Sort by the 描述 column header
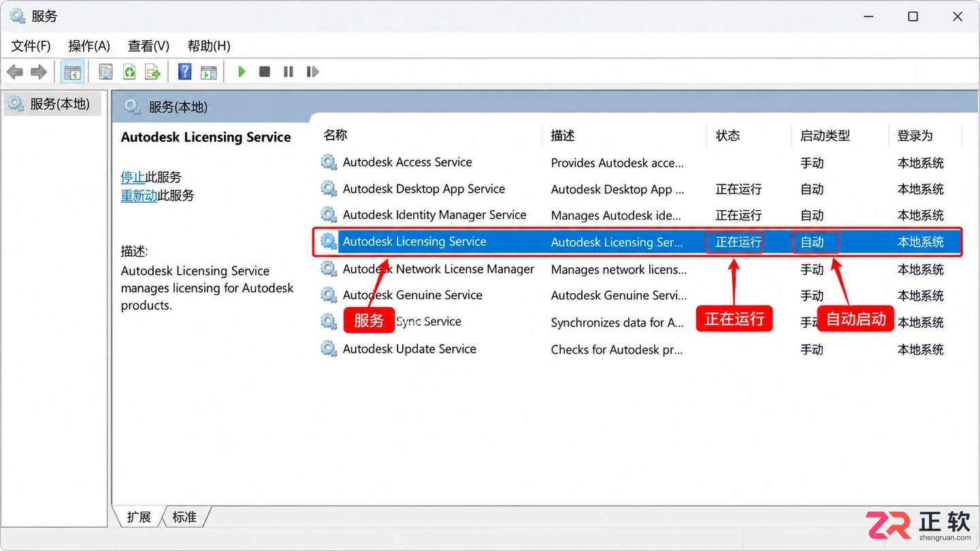The image size is (980, 551). click(x=563, y=135)
